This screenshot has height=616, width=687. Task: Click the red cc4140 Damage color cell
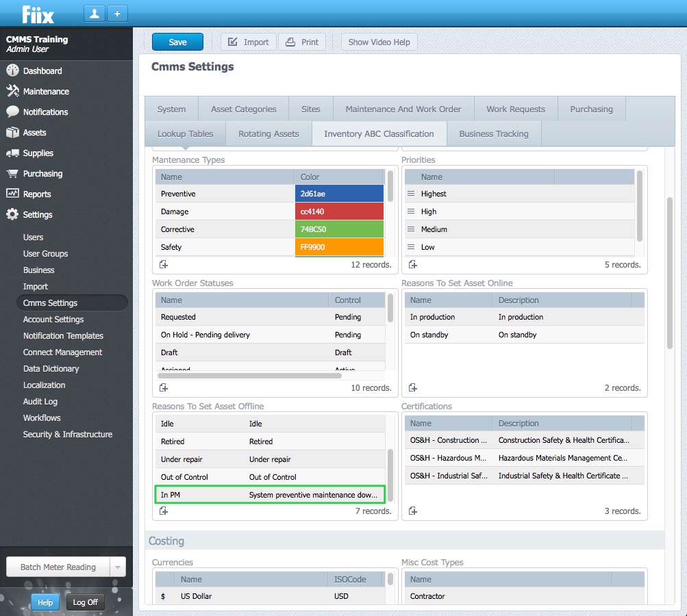339,211
